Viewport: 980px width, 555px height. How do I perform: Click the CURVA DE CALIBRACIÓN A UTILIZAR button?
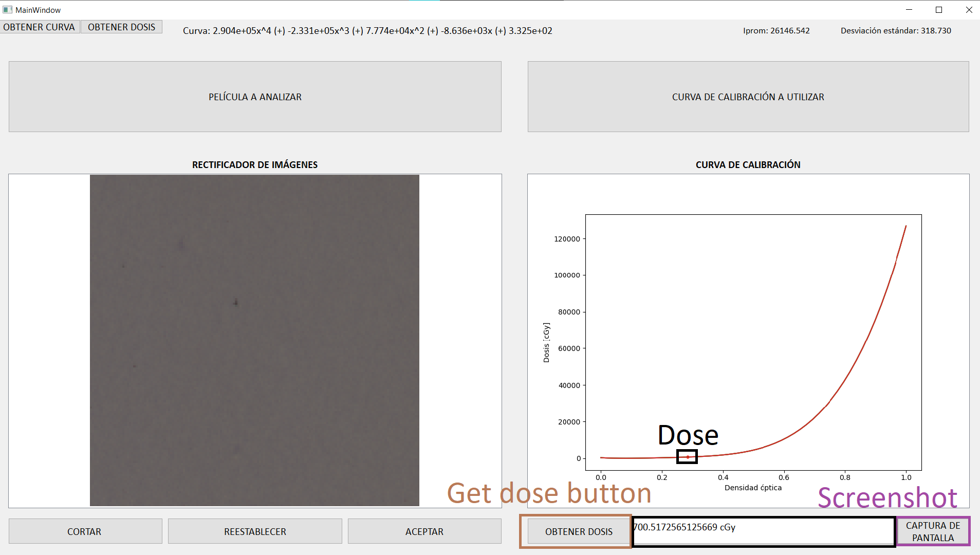tap(747, 97)
